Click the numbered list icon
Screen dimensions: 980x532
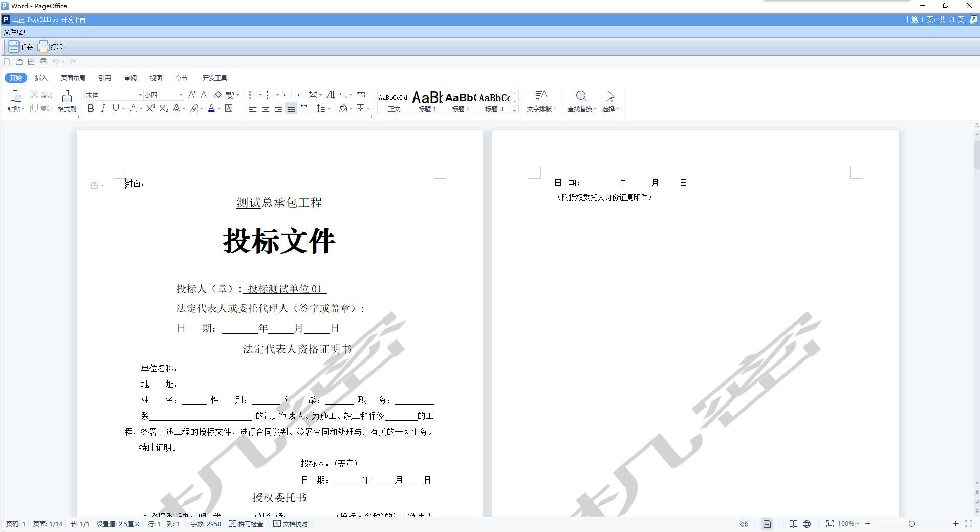(270, 95)
